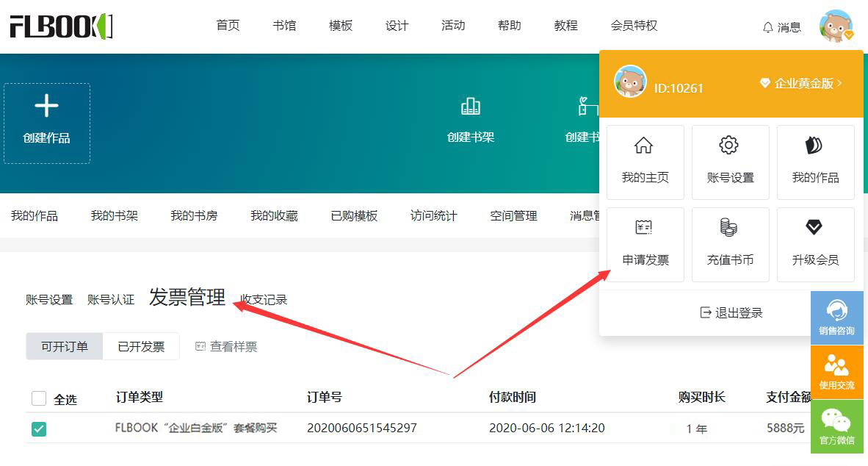Click the user avatar in the top bar
Image resolution: width=868 pixels, height=466 pixels.
point(836,26)
